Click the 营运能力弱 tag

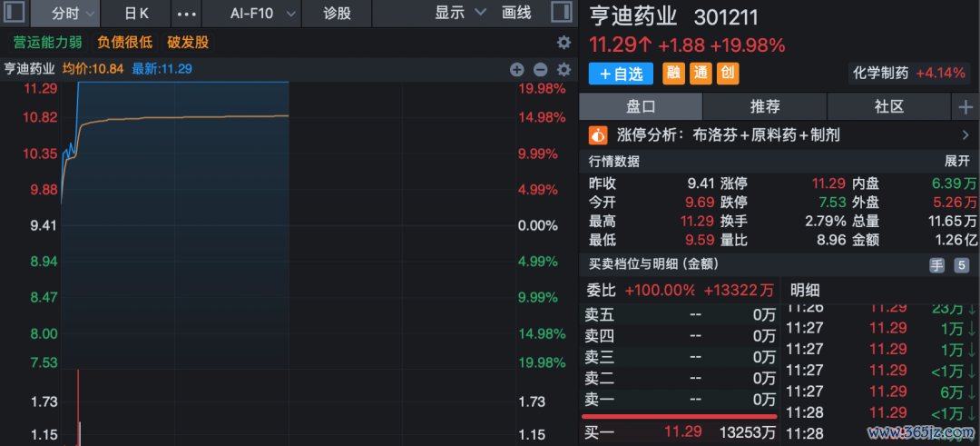coord(48,43)
